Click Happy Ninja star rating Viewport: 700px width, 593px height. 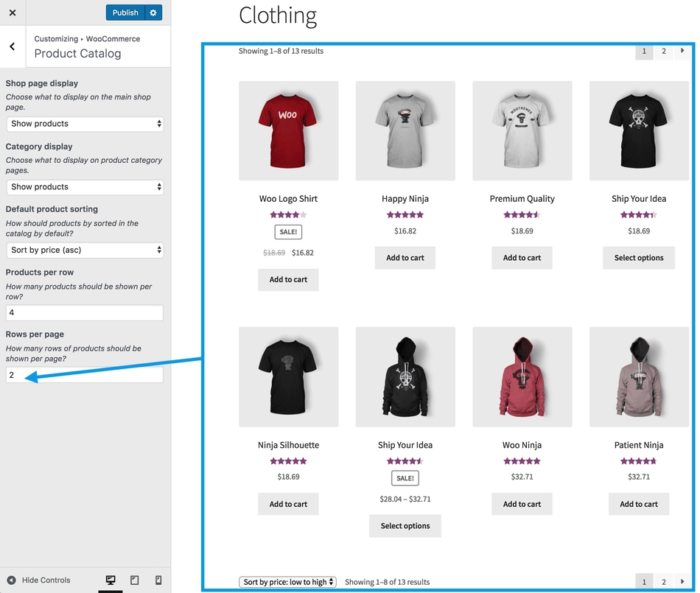(x=405, y=214)
